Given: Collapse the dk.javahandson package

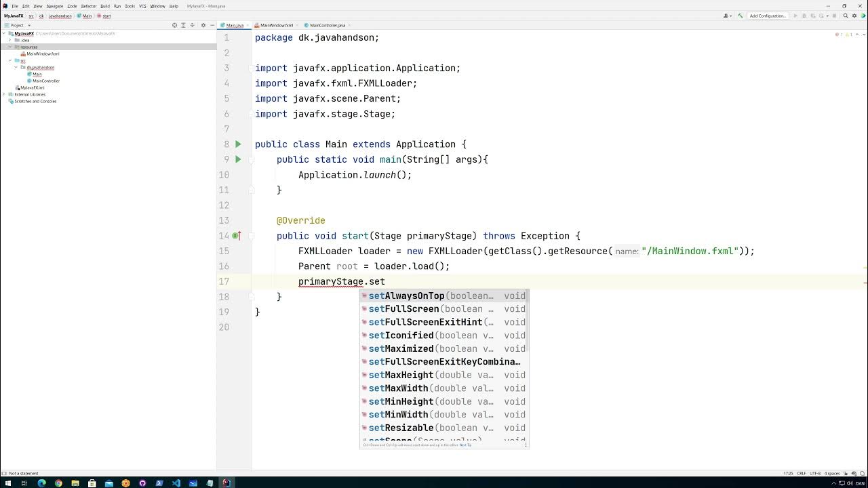Looking at the screenshot, I should click(x=16, y=67).
